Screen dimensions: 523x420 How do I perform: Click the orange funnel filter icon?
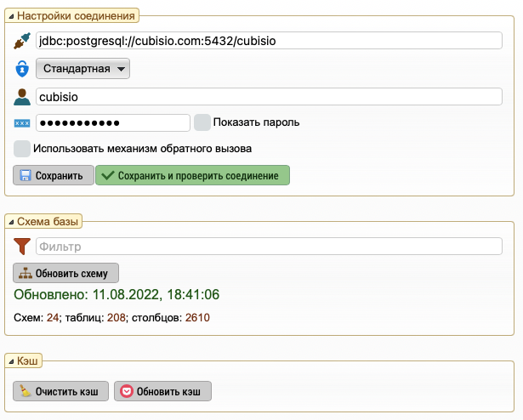22,247
